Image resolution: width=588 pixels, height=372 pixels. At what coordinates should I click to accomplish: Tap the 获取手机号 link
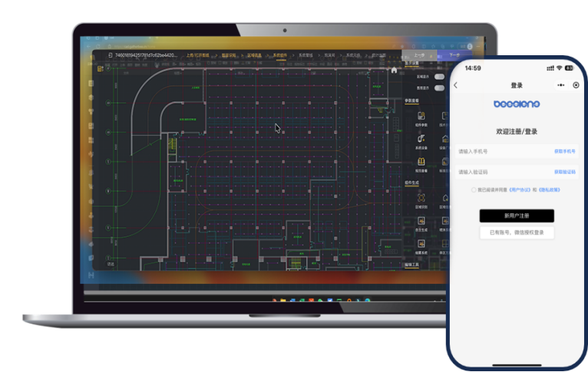[565, 151]
